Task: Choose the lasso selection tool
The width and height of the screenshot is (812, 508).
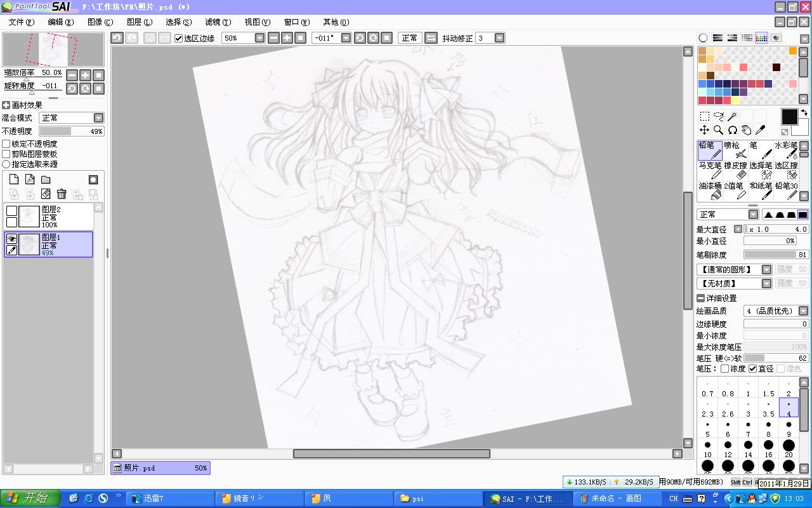Action: 718,116
